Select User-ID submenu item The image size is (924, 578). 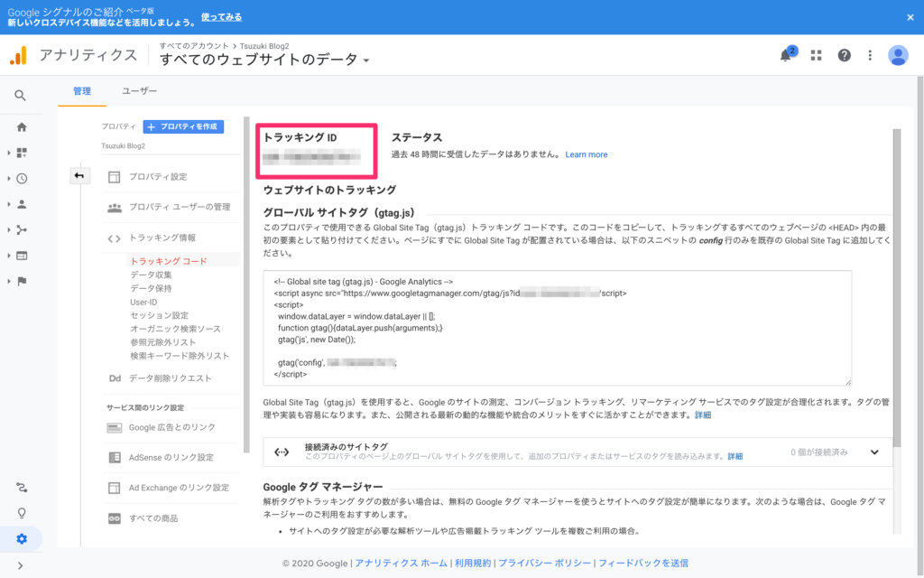(143, 302)
